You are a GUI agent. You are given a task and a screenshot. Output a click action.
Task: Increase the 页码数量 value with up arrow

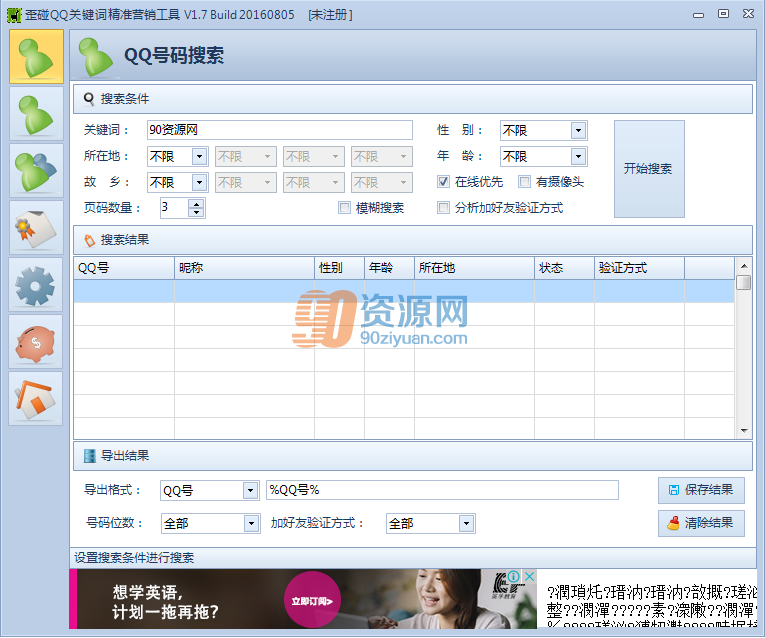[x=196, y=203]
